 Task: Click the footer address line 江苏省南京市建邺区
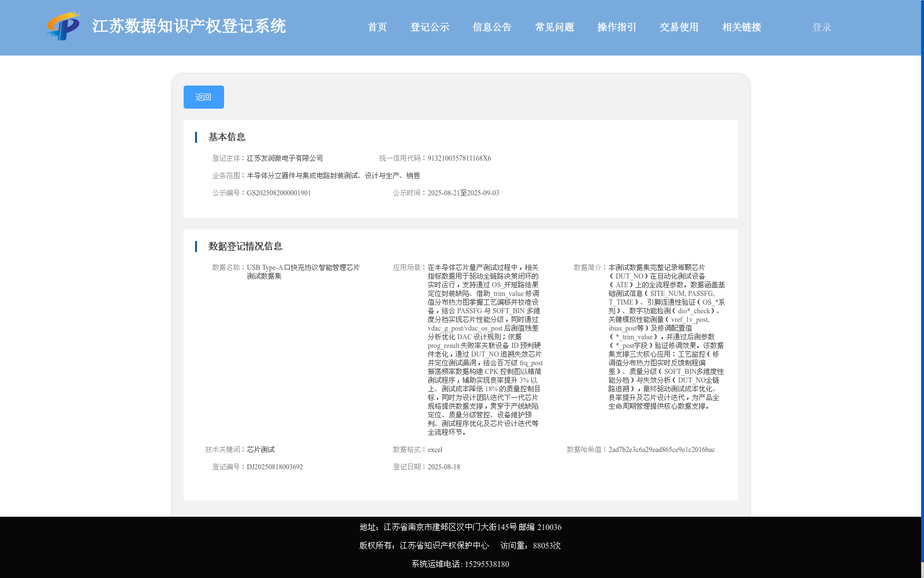coord(460,527)
